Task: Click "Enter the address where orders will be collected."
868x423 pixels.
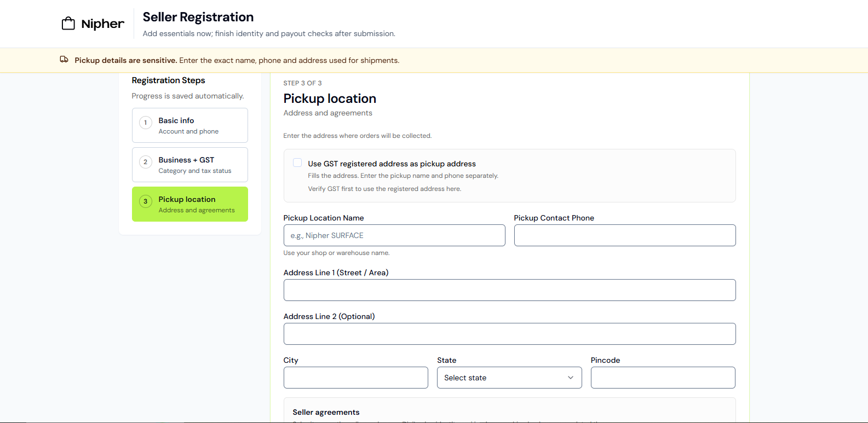Action: [x=358, y=136]
